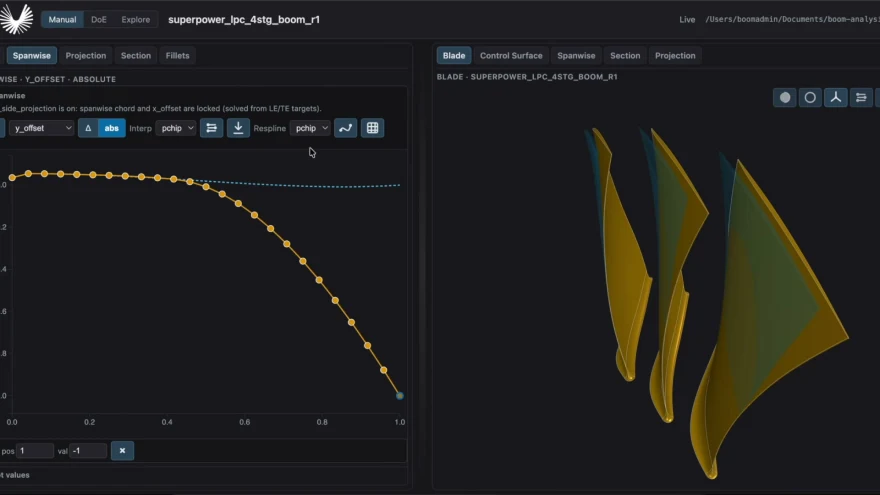Click the Interp label
Image resolution: width=880 pixels, height=495 pixels.
140,128
